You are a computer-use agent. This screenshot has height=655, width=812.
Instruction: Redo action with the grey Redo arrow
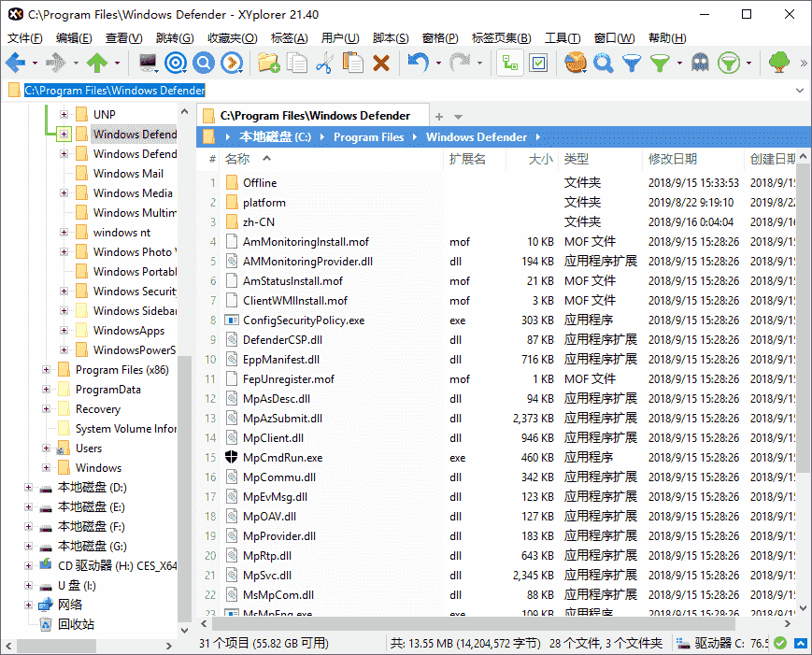pyautogui.click(x=460, y=64)
